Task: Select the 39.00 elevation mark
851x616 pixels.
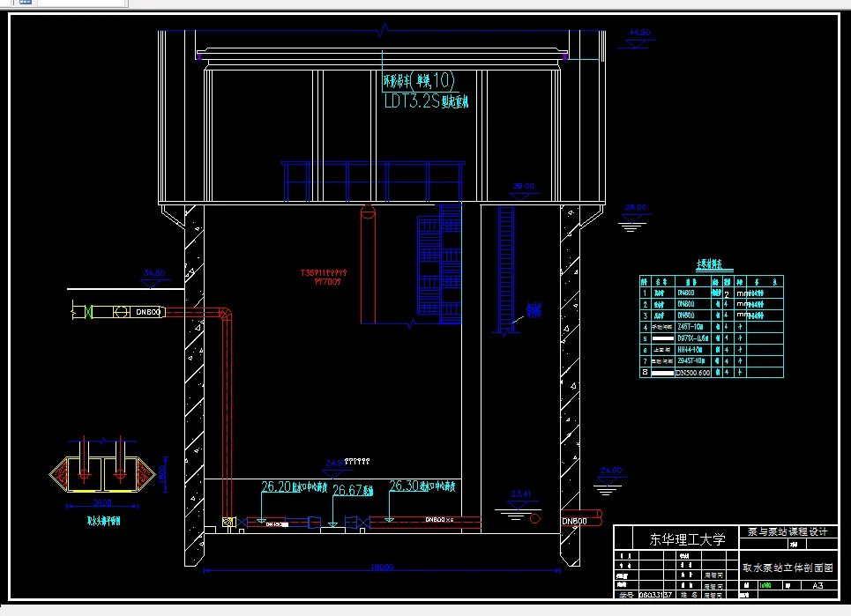Action: pos(523,186)
